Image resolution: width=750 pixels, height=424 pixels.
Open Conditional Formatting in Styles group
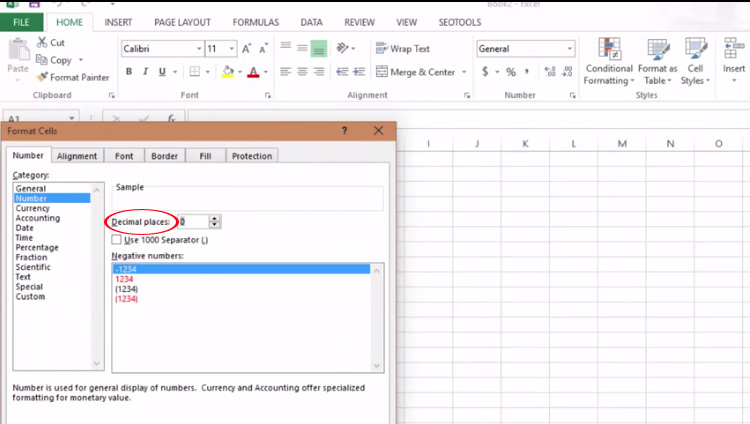coord(608,60)
